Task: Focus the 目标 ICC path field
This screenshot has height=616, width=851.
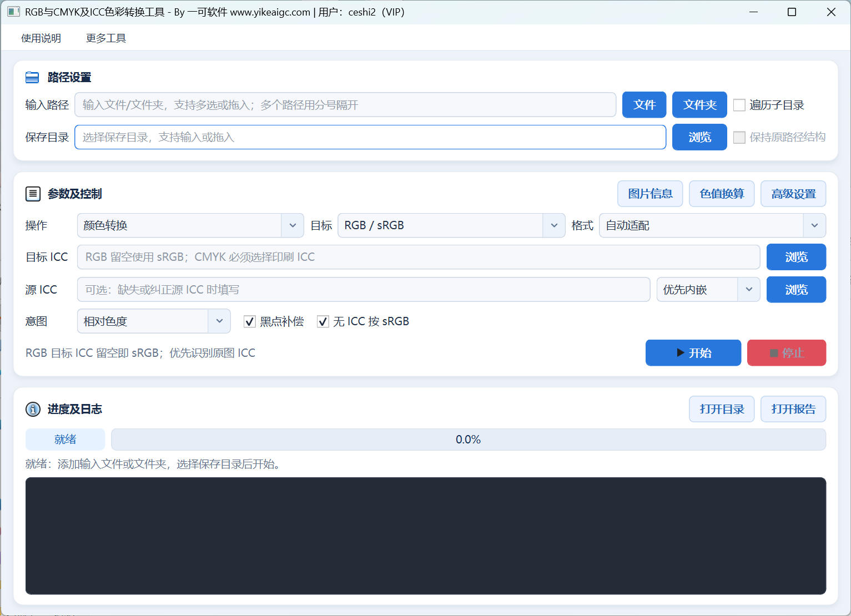Action: coord(419,257)
